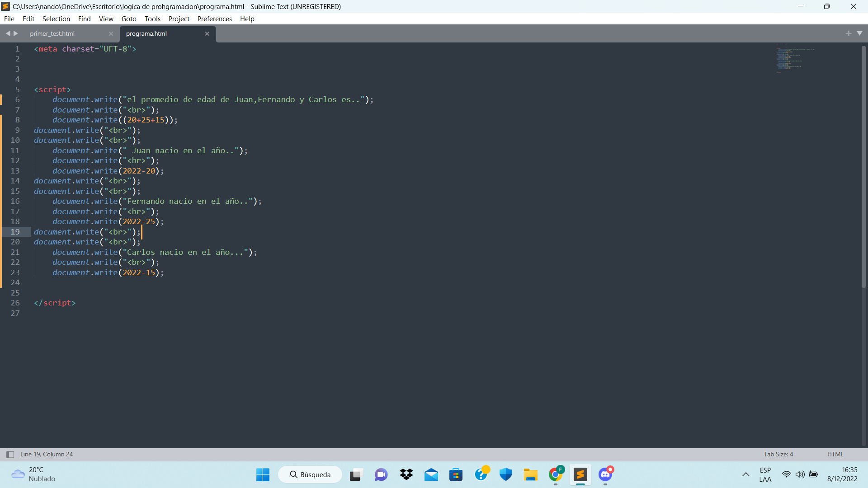Click the 2022-20 expression on line 13
The width and height of the screenshot is (868, 488).
pyautogui.click(x=139, y=171)
